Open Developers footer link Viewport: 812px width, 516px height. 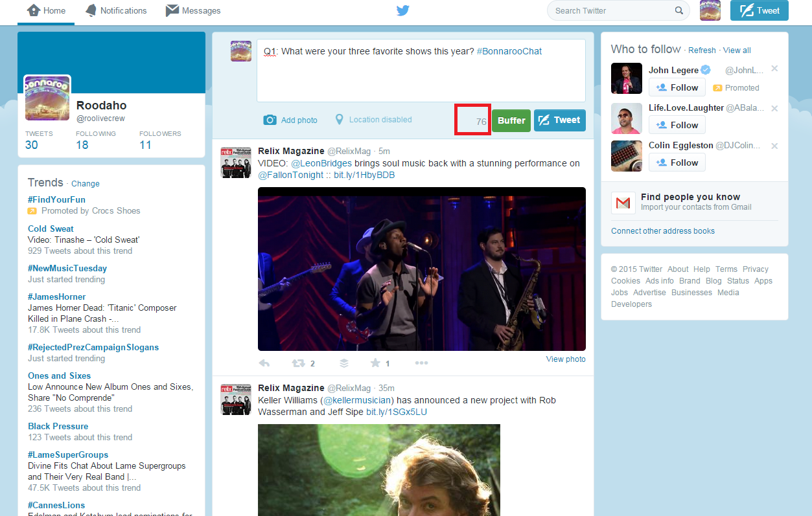pos(632,304)
